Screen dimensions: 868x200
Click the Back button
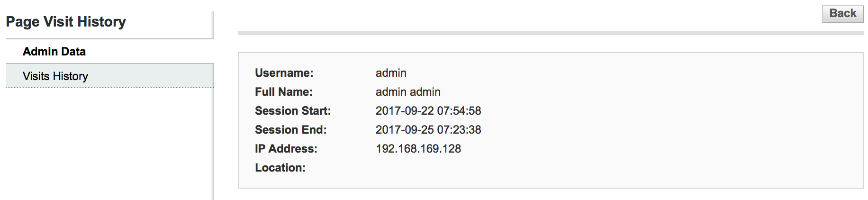842,13
